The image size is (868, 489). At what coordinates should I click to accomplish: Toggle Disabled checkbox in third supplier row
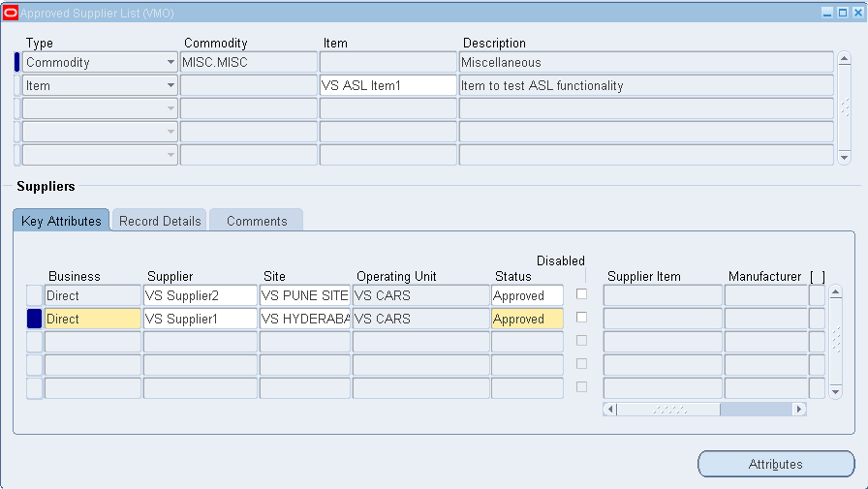[581, 341]
